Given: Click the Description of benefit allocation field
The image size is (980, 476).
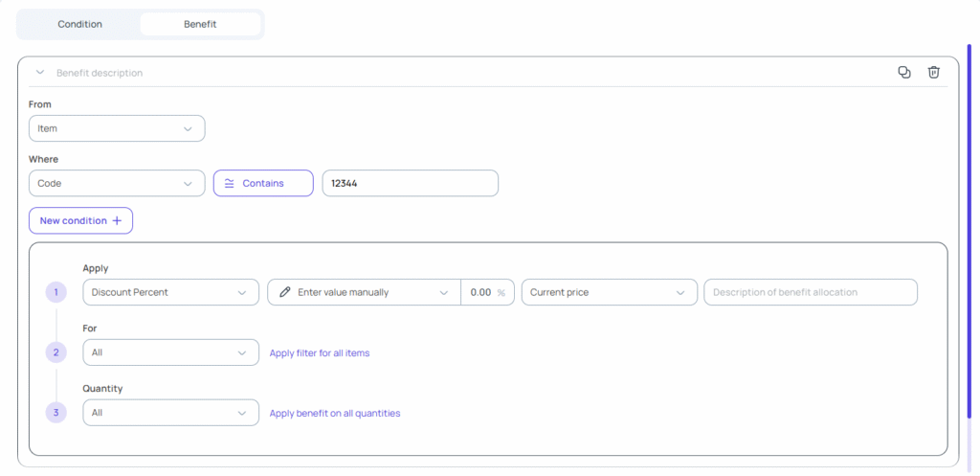Looking at the screenshot, I should (810, 292).
